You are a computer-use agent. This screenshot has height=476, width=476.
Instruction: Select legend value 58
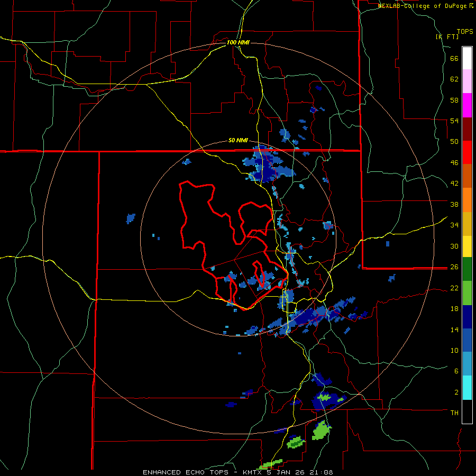click(454, 100)
